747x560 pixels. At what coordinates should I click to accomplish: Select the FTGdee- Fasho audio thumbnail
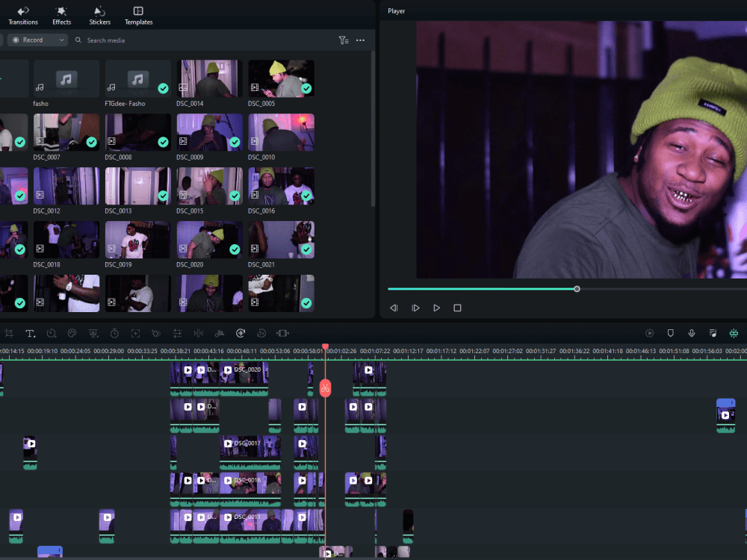coord(137,78)
